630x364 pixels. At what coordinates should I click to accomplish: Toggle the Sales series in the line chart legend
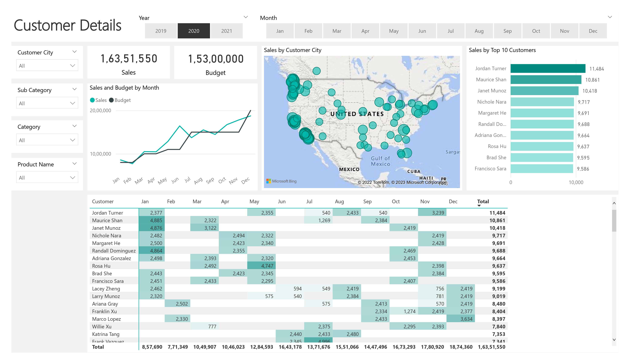tap(100, 100)
